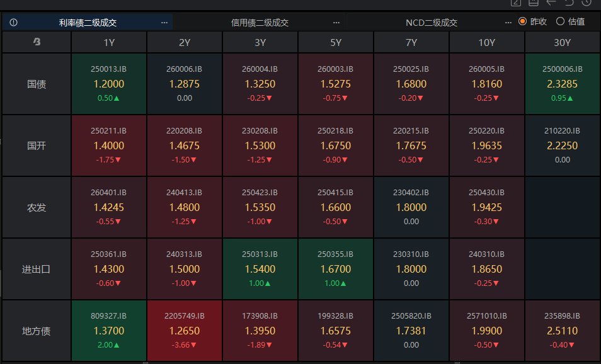Click the top-right icon showing the number 2

pos(516,3)
